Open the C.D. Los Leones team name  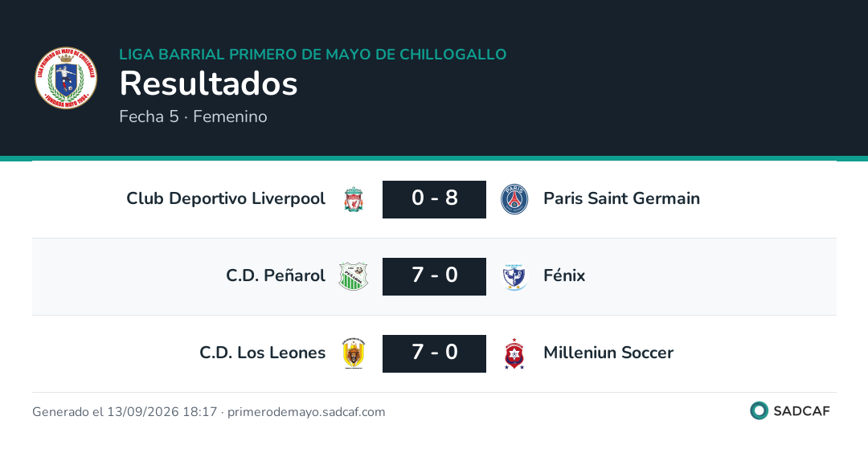click(262, 353)
